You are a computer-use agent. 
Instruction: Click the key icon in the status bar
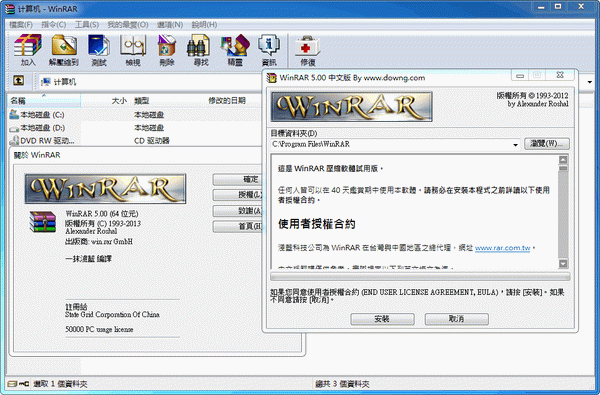point(24,383)
